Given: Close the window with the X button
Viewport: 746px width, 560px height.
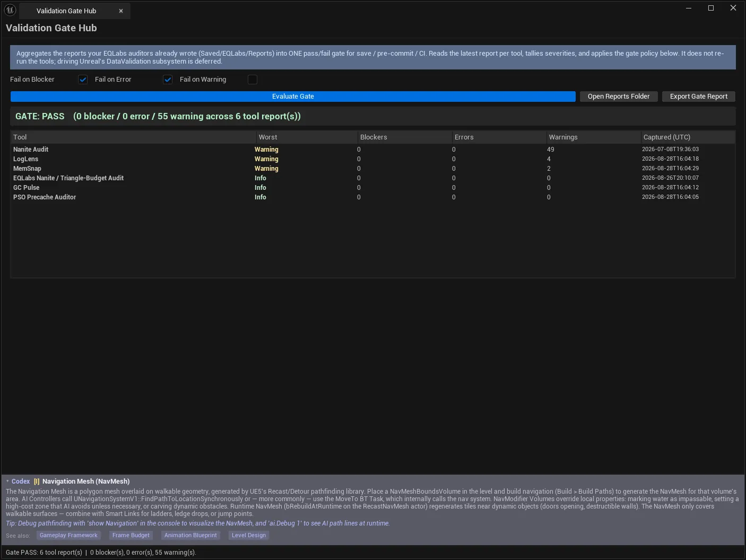Looking at the screenshot, I should [x=733, y=8].
